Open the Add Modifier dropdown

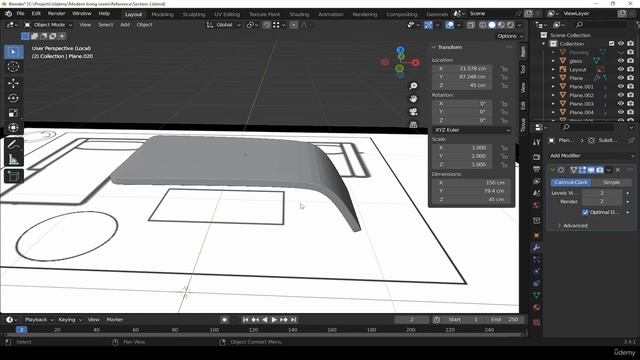pyautogui.click(x=591, y=156)
